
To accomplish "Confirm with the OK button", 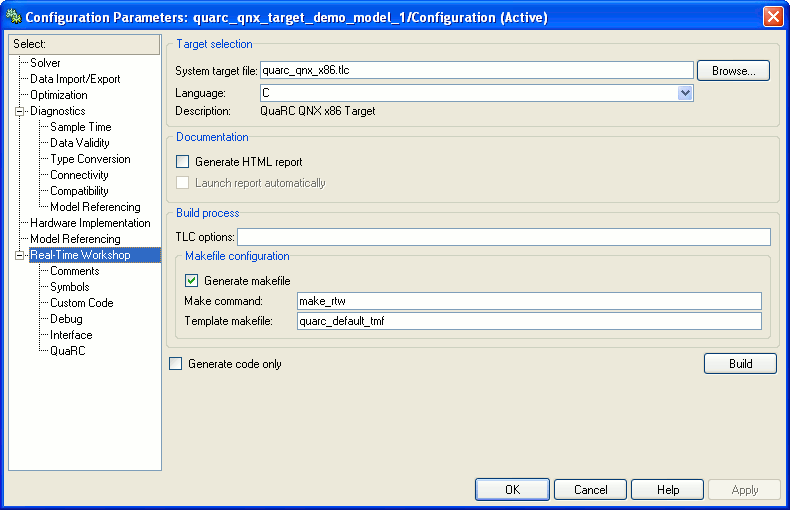I will pos(512,489).
